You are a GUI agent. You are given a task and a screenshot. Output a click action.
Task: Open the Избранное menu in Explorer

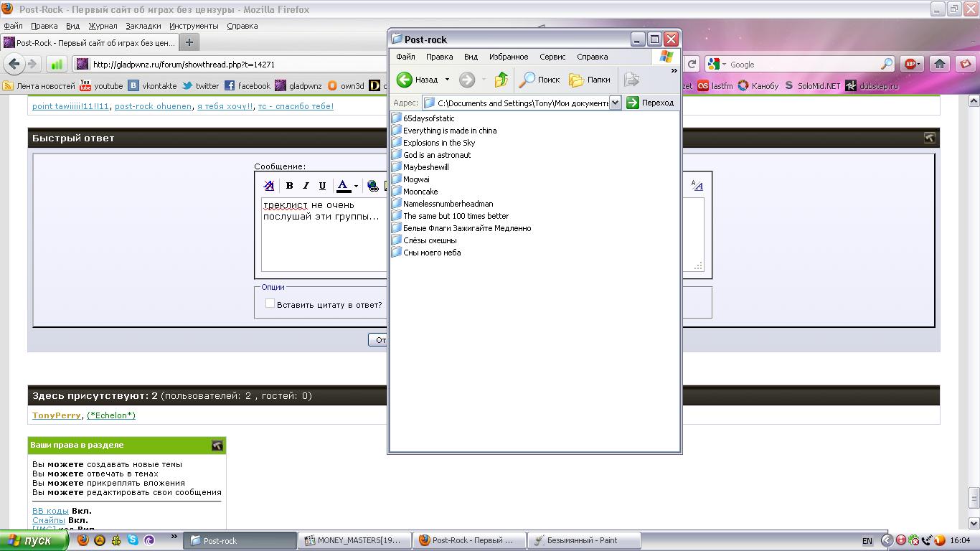pos(508,57)
